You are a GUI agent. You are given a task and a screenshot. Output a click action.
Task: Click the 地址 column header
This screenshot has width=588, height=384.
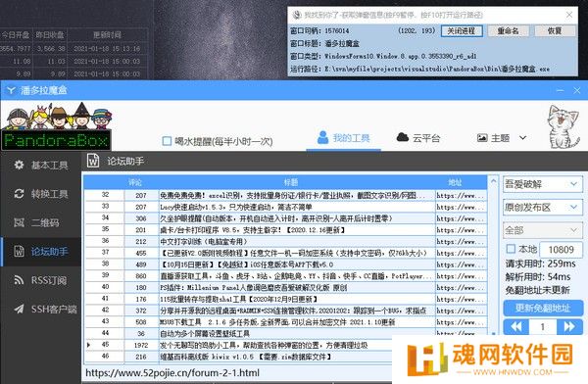pos(455,182)
